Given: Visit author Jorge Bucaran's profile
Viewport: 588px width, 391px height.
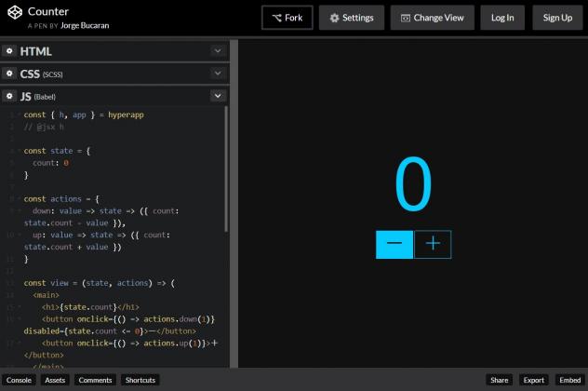Looking at the screenshot, I should [x=85, y=26].
